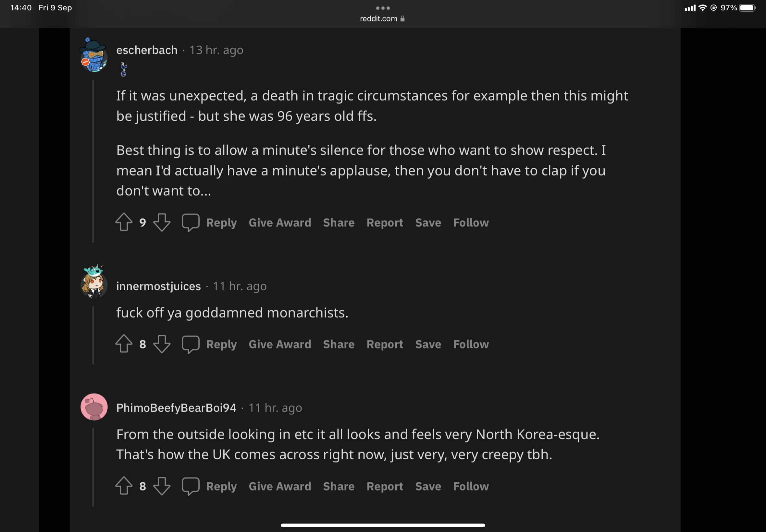Screen dimensions: 766x532
Task: Downvote PhimoBeefyBearBoi94's comment
Action: click(x=162, y=486)
